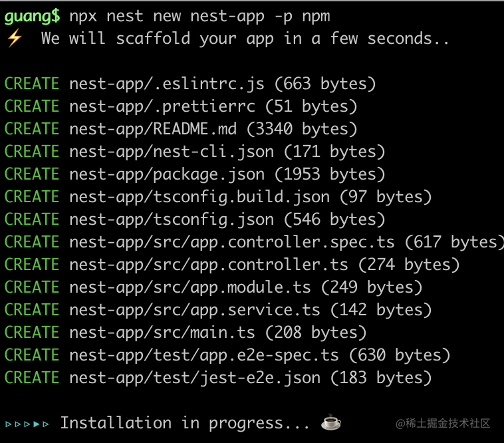Click the nest-app/.eslintrc.js file path
This screenshot has width=504, height=443.
pos(167,84)
